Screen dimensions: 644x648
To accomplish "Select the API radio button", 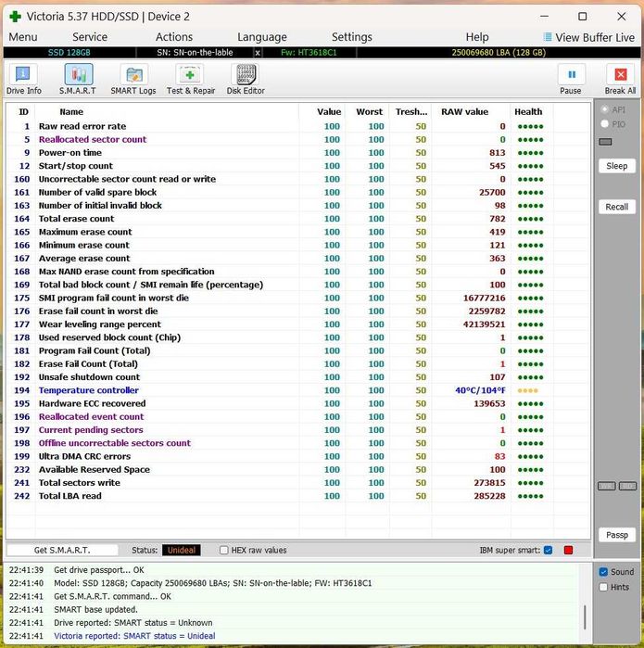I will pyautogui.click(x=605, y=109).
